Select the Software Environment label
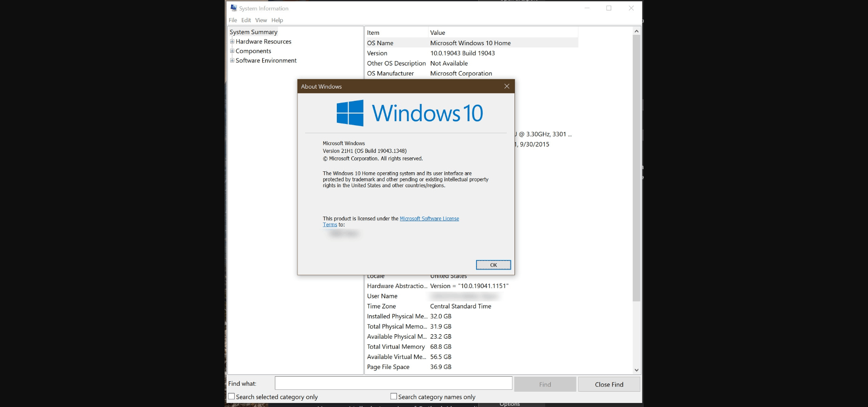The width and height of the screenshot is (868, 407). 266,61
